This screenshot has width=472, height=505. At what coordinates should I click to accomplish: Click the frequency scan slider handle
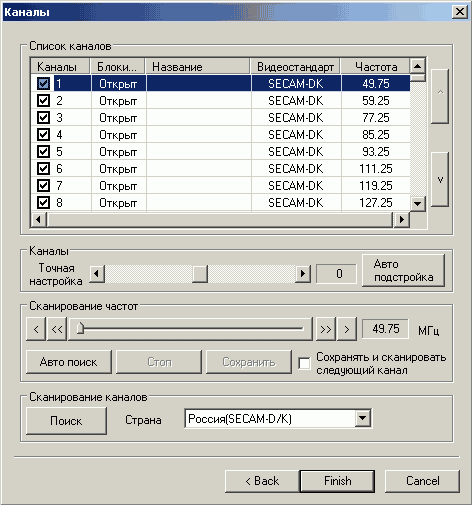click(80, 328)
